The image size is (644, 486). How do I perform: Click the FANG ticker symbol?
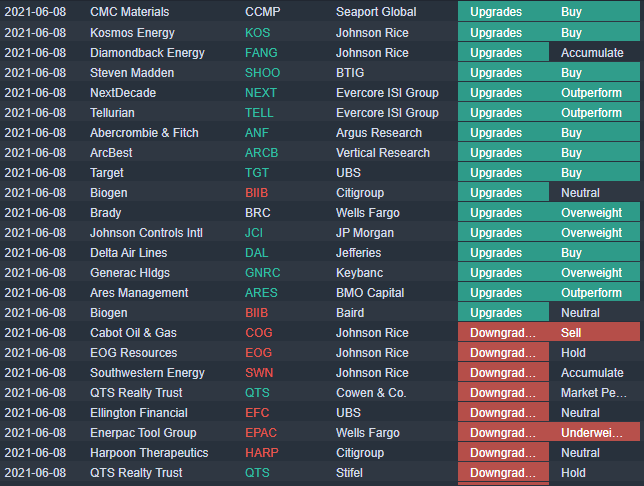tap(261, 53)
